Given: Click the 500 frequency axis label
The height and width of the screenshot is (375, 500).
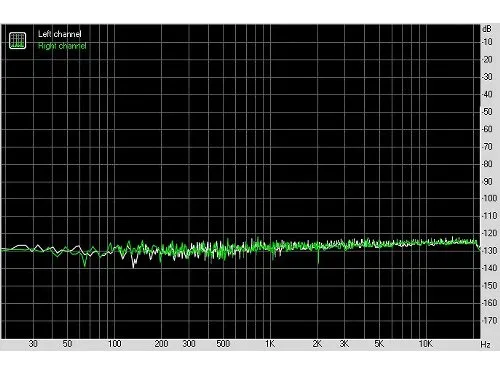Looking at the screenshot, I should [223, 344].
